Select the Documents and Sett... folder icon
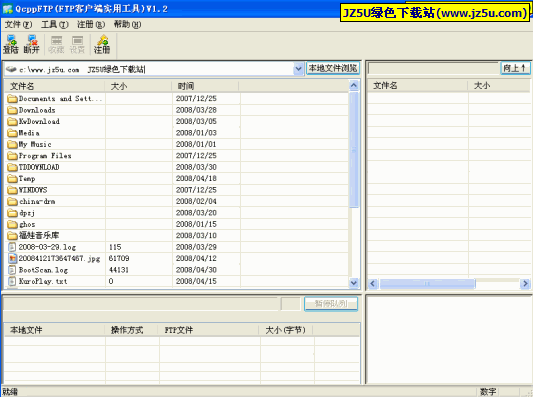 pos(13,99)
